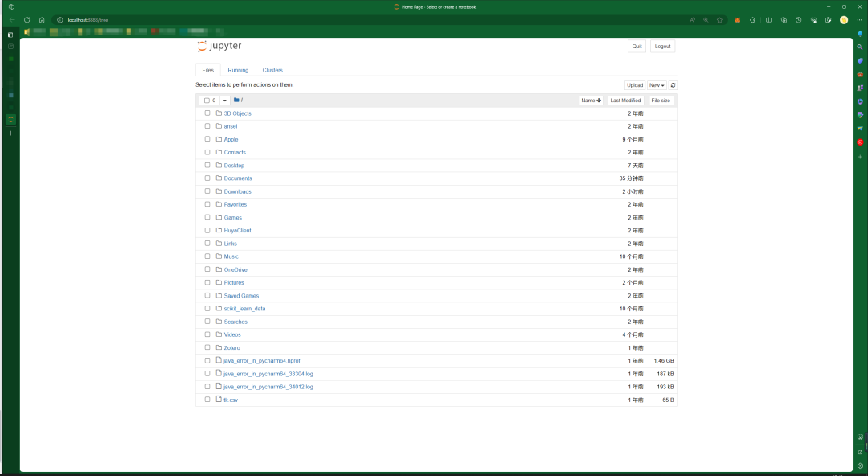The height and width of the screenshot is (476, 868).
Task: Click the '35 分钟前' modified time
Action: pyautogui.click(x=631, y=178)
